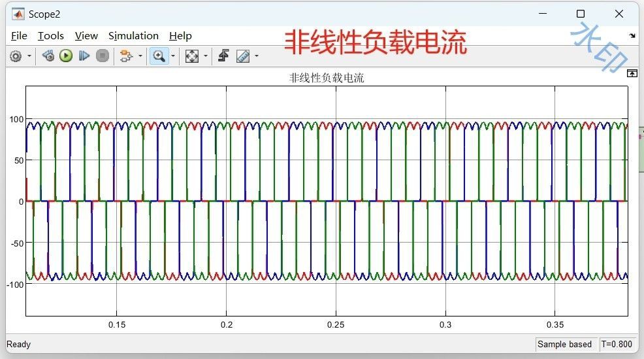Screen dimensions: 644x359
Task: Open the Help menu
Action: pyautogui.click(x=180, y=36)
